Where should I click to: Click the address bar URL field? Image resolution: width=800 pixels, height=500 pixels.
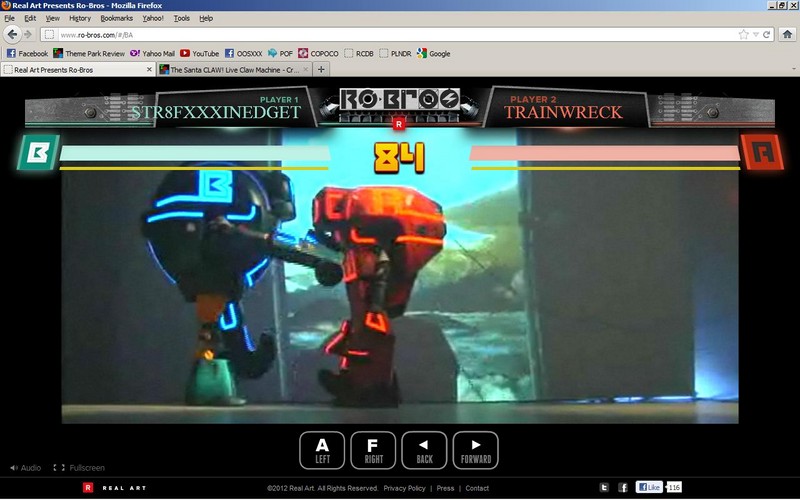(x=398, y=35)
